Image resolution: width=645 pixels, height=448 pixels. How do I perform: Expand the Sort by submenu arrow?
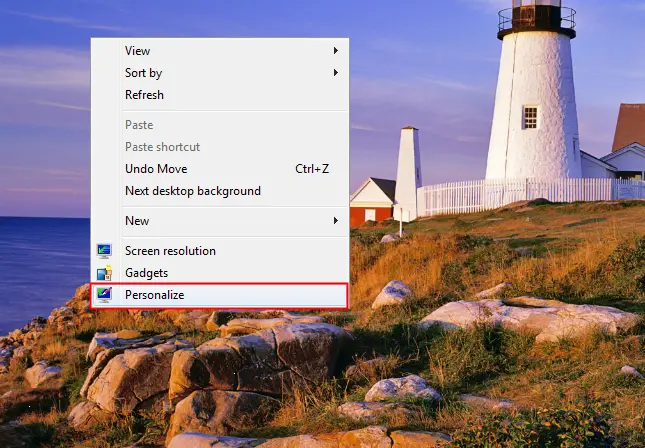pyautogui.click(x=336, y=73)
